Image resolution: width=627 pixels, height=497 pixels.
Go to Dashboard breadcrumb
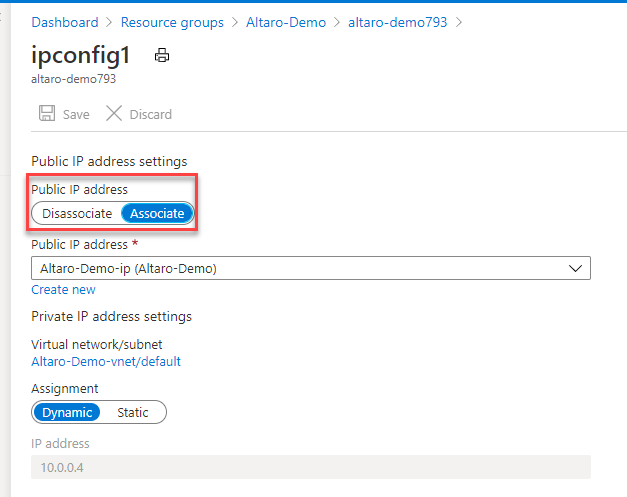pyautogui.click(x=65, y=22)
